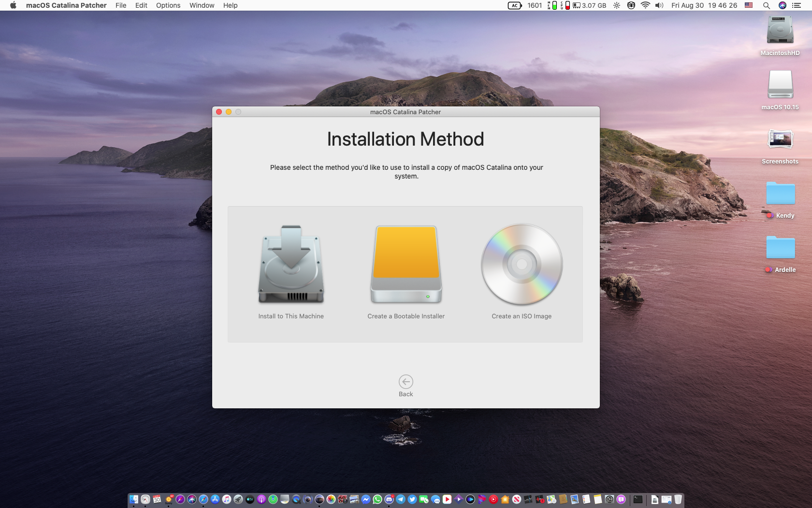812x508 pixels.
Task: Open Telegram from the Dock
Action: click(x=401, y=499)
